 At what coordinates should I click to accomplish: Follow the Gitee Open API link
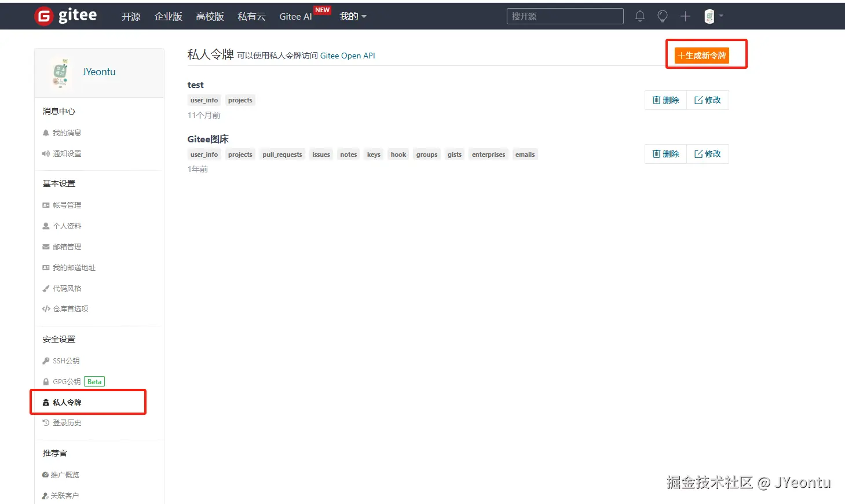pos(347,56)
